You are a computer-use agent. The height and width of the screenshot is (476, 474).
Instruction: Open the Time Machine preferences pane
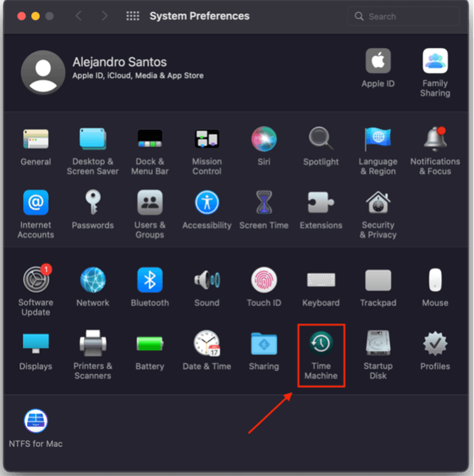[x=321, y=344]
